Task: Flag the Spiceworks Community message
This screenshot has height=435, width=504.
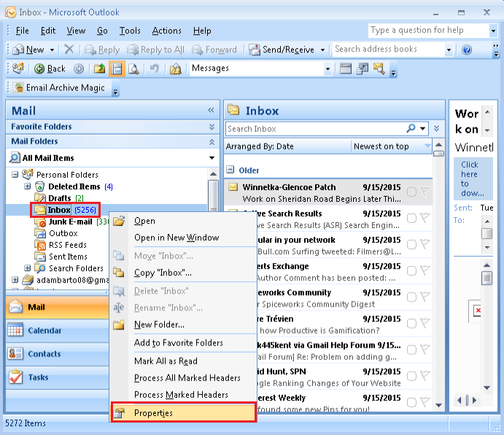Action: click(x=425, y=297)
